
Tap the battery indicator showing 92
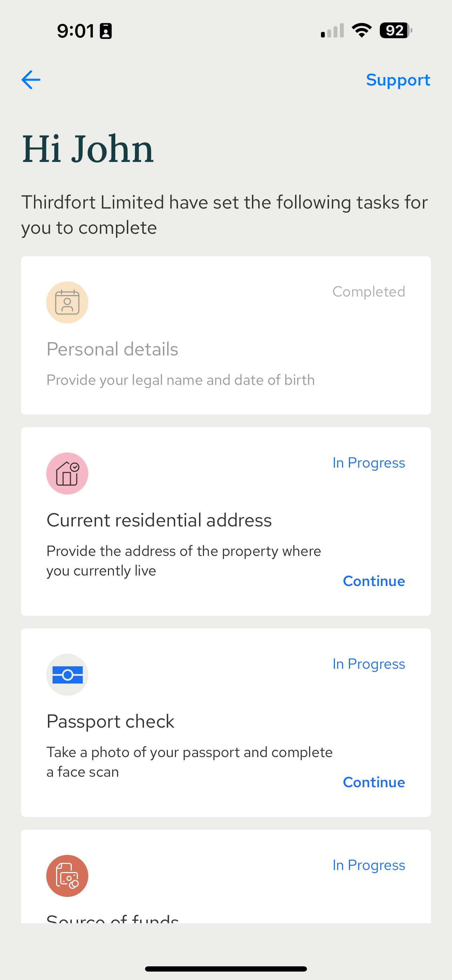(396, 30)
